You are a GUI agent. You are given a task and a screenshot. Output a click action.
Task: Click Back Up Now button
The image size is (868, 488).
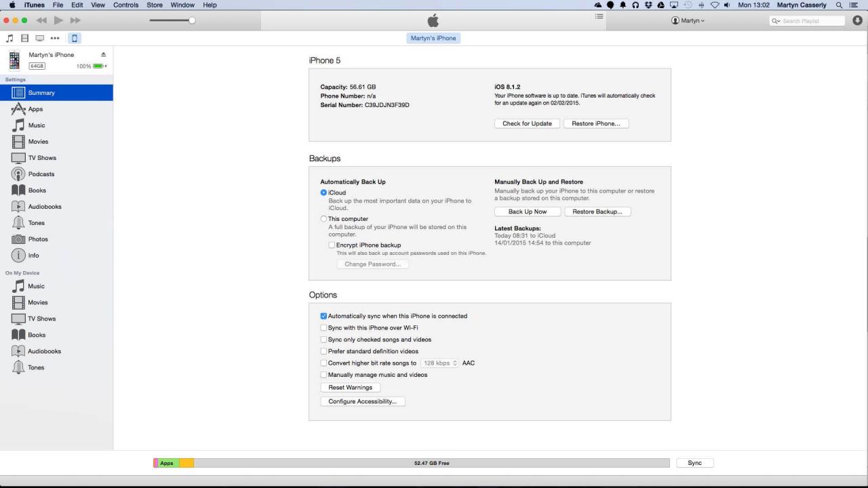tap(528, 212)
